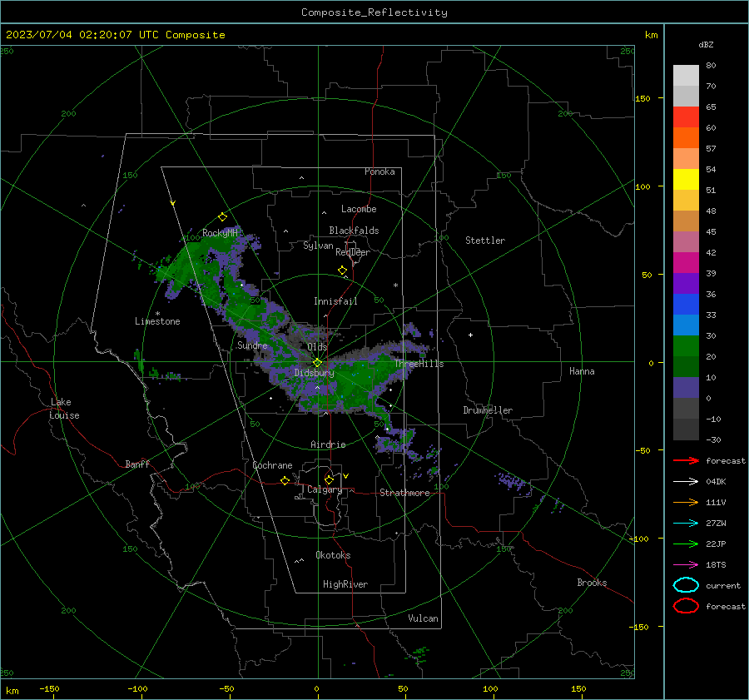This screenshot has width=749, height=700.
Task: Click the dBZ legend heading
Action: (x=706, y=44)
